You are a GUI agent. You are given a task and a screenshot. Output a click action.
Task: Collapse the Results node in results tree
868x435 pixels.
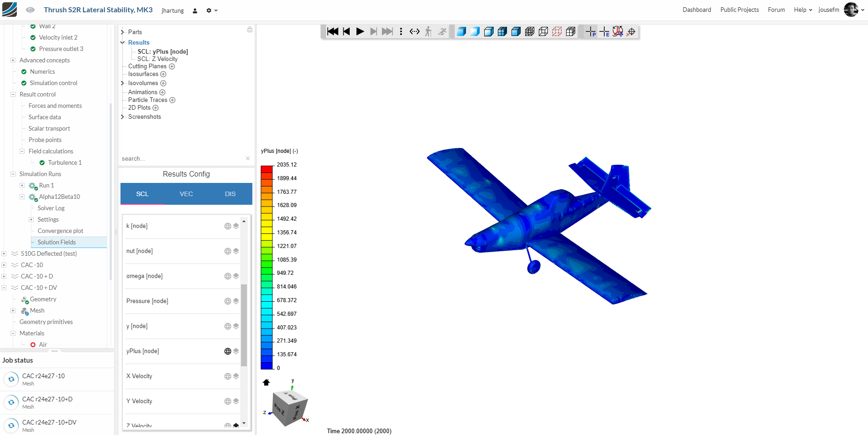(x=122, y=43)
